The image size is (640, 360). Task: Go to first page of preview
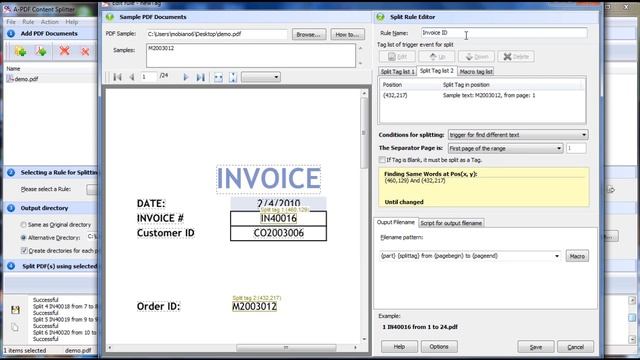point(118,77)
